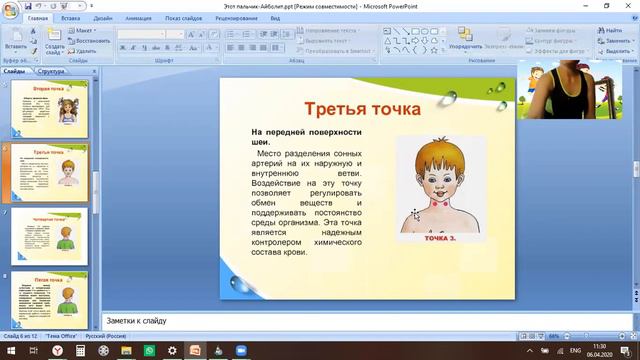Expand the shapes gallery more arrow
The image size is (640, 360).
(443, 51)
